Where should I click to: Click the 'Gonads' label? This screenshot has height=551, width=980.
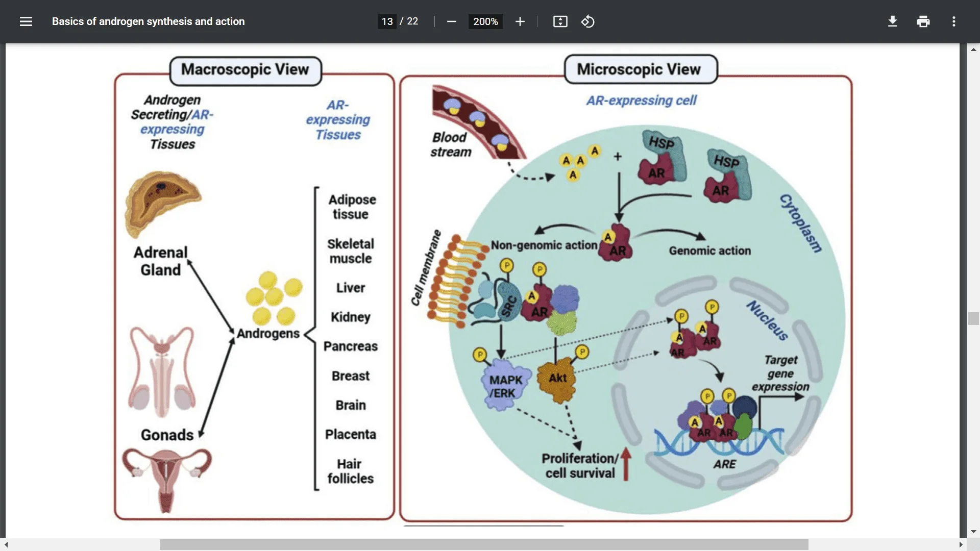coord(167,435)
